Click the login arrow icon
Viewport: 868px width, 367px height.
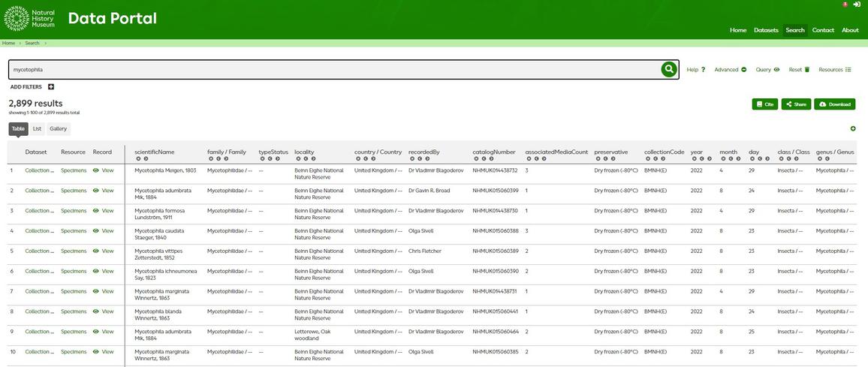(x=857, y=5)
